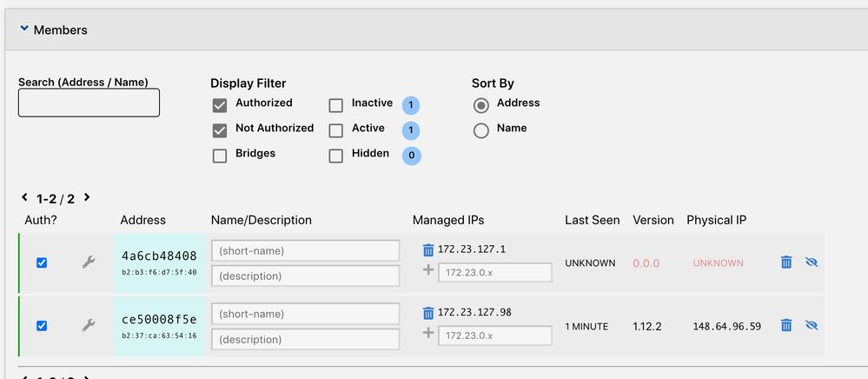Image resolution: width=868 pixels, height=379 pixels.
Task: Delete member 4a6cb48408 with trash icon
Action: [x=786, y=262]
